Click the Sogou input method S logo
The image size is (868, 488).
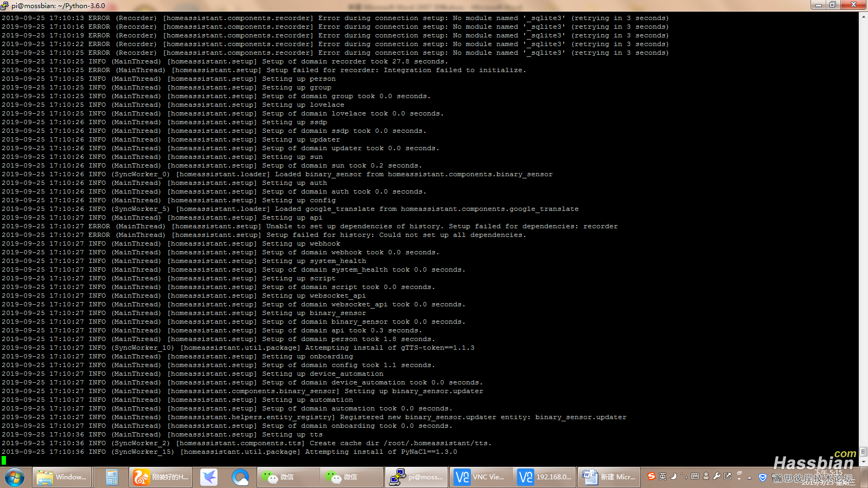[652, 476]
